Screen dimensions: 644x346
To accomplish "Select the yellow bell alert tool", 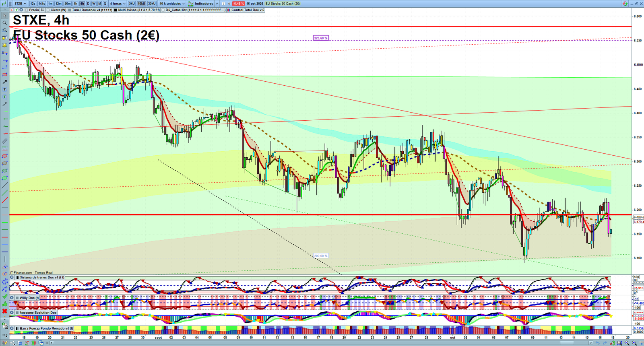I will click(4, 45).
